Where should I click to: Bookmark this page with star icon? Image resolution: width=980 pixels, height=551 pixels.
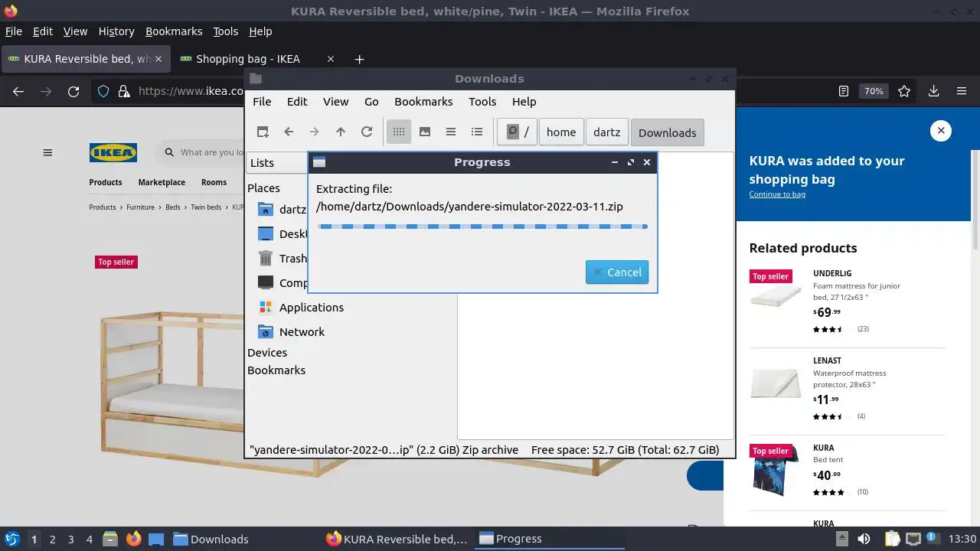click(x=904, y=91)
